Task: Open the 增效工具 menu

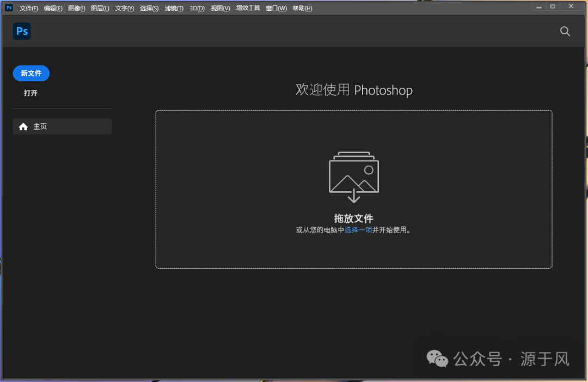Action: (248, 8)
